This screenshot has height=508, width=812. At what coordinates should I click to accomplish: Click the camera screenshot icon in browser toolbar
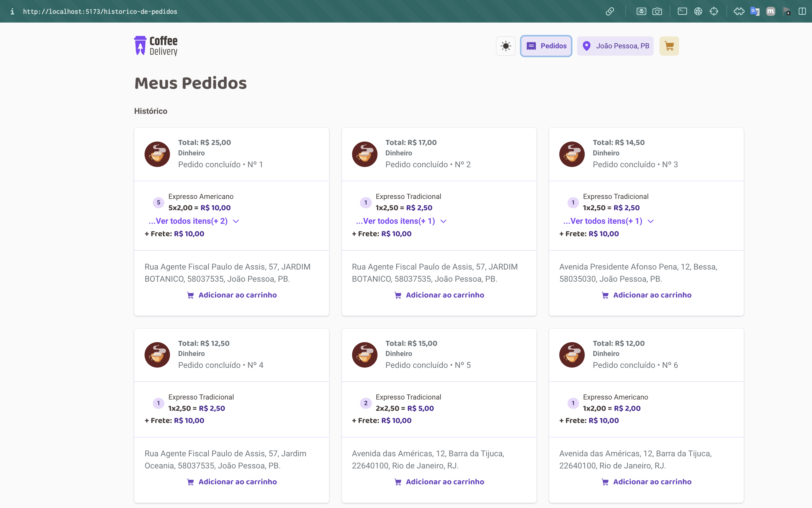[x=657, y=11]
